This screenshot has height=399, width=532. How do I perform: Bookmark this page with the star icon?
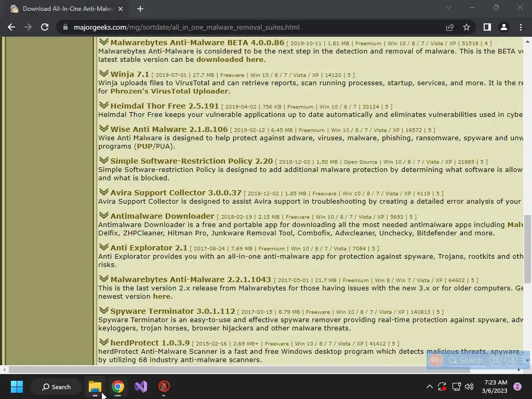(x=467, y=27)
